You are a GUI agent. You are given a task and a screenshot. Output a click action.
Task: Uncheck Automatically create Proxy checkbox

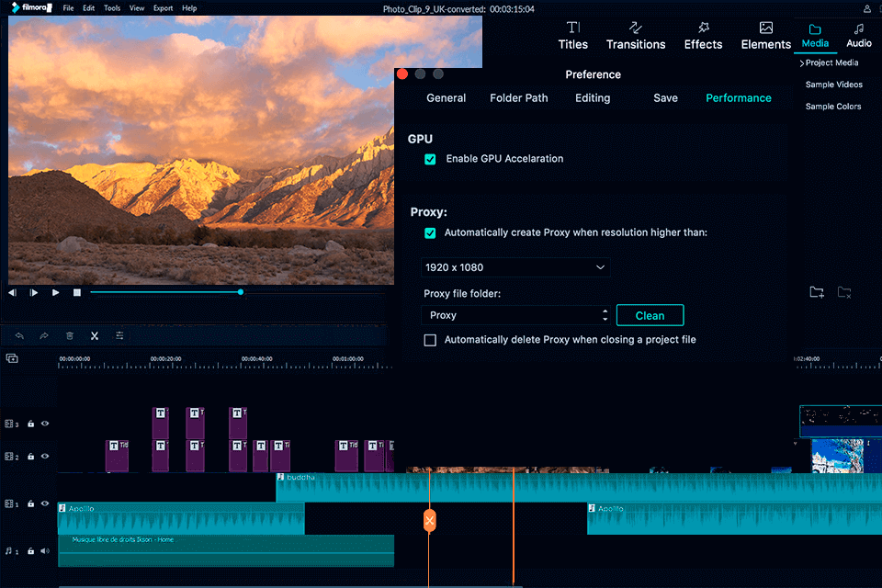click(430, 233)
